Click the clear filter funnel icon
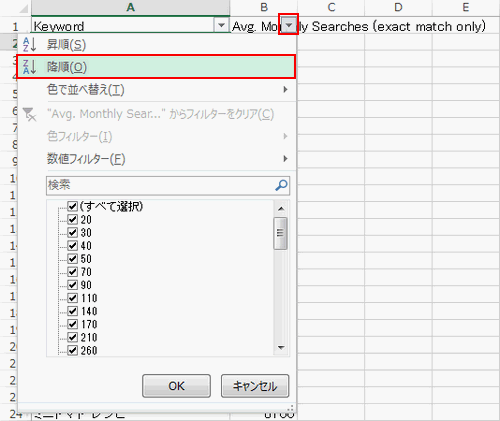 (x=29, y=114)
